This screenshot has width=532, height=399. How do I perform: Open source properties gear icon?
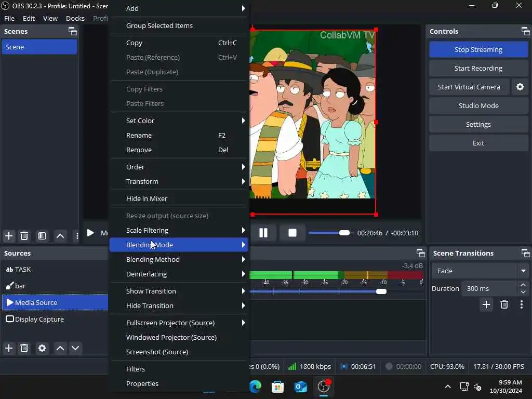[42, 348]
